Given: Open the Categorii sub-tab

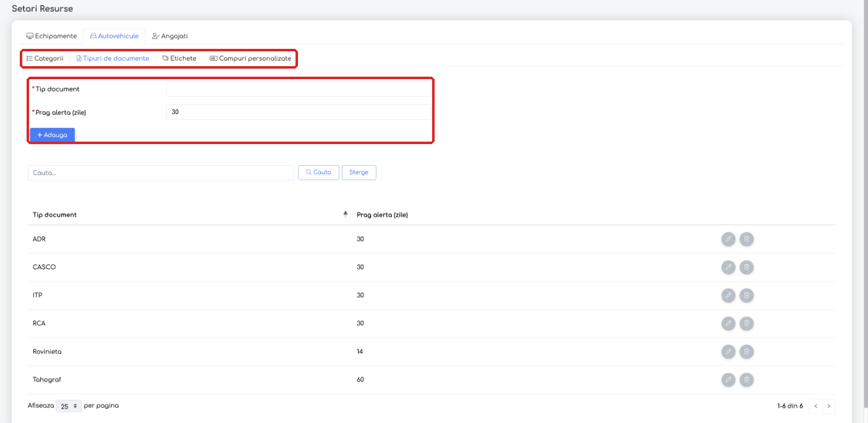Looking at the screenshot, I should pos(45,59).
